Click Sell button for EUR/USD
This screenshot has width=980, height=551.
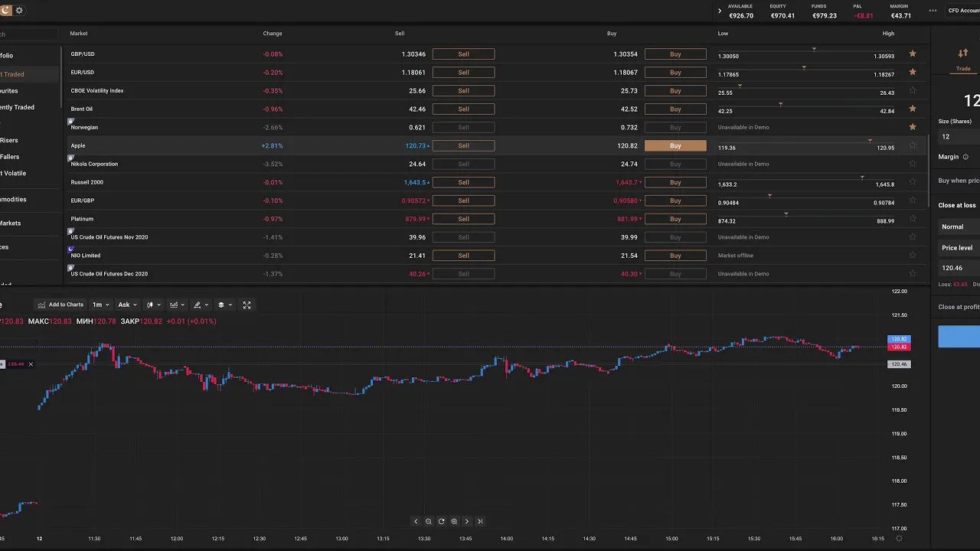pyautogui.click(x=463, y=73)
